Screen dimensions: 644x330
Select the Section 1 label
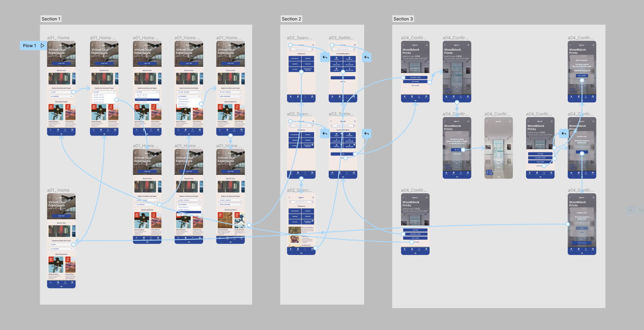click(51, 19)
